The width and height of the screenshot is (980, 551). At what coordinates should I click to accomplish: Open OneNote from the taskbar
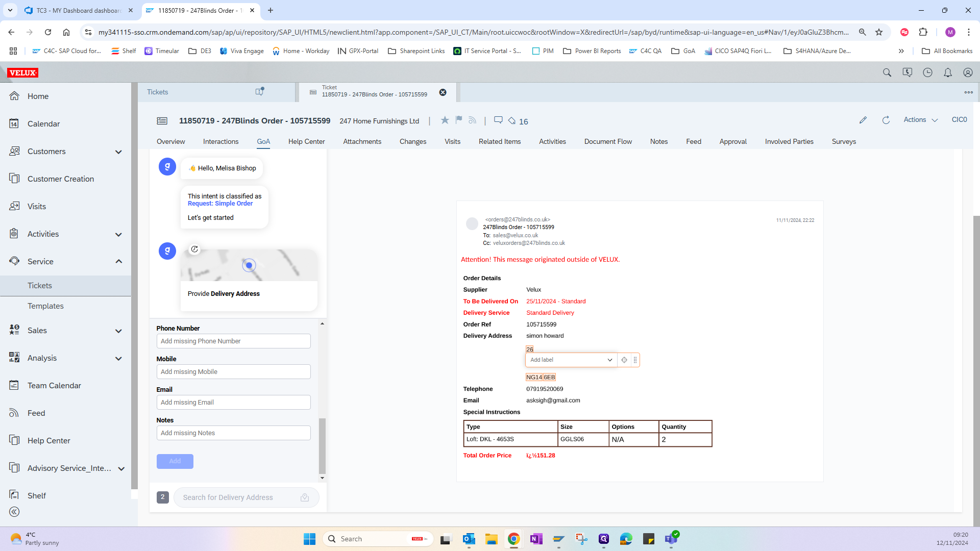pos(536,539)
